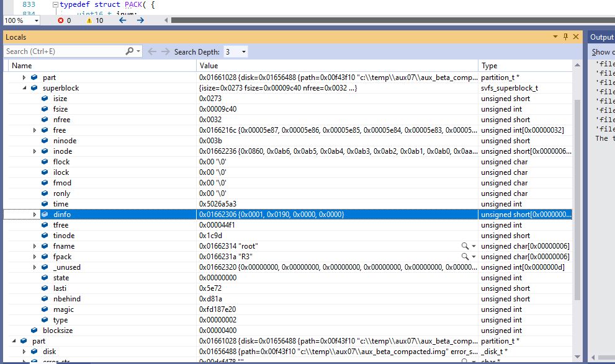This screenshot has width=615, height=364.
Task: Select the nbehind row
Action: tap(288, 299)
